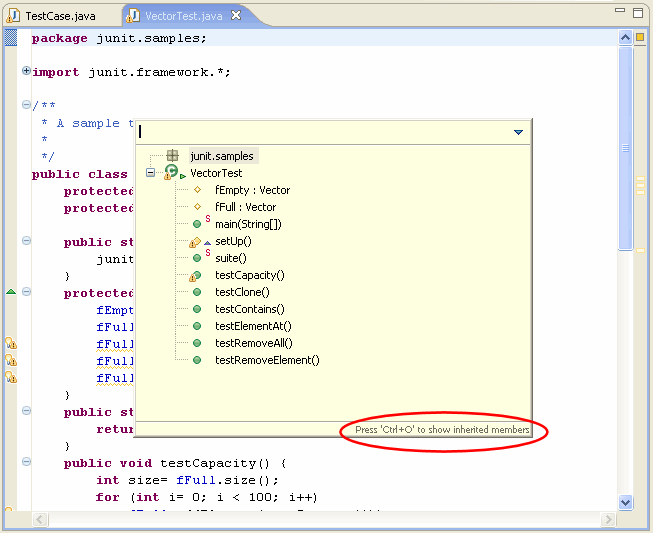Click the vertical scrollbar thumb
The height and width of the screenshot is (533, 653).
click(x=625, y=148)
